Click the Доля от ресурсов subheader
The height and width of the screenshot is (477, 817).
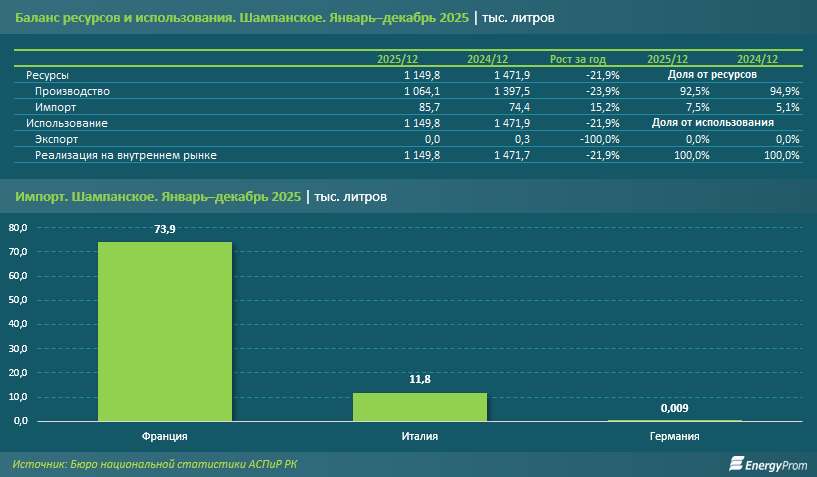pos(712,75)
